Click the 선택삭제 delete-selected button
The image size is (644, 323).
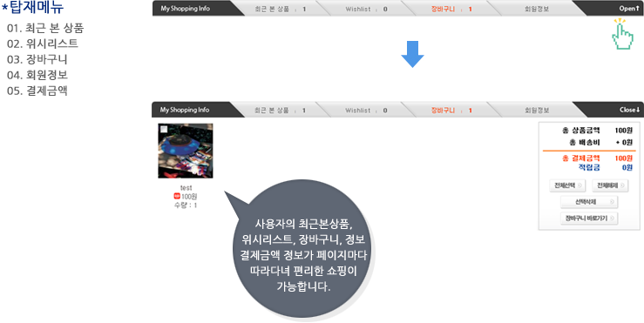pos(589,202)
